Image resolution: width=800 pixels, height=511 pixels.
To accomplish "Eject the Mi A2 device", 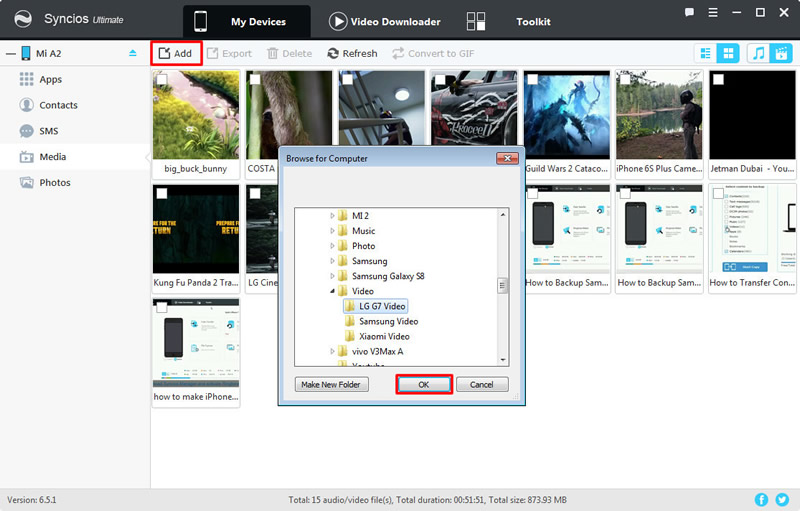I will (x=133, y=53).
